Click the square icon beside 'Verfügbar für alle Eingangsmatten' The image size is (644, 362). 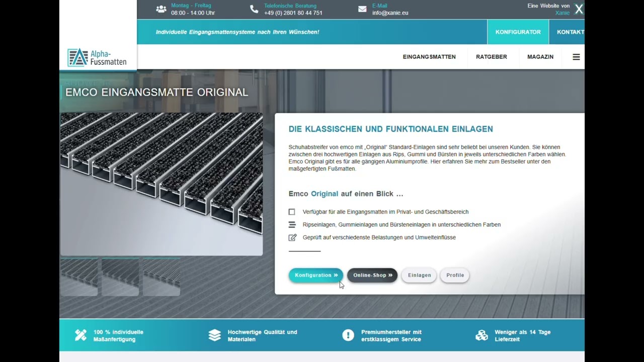pos(292,212)
